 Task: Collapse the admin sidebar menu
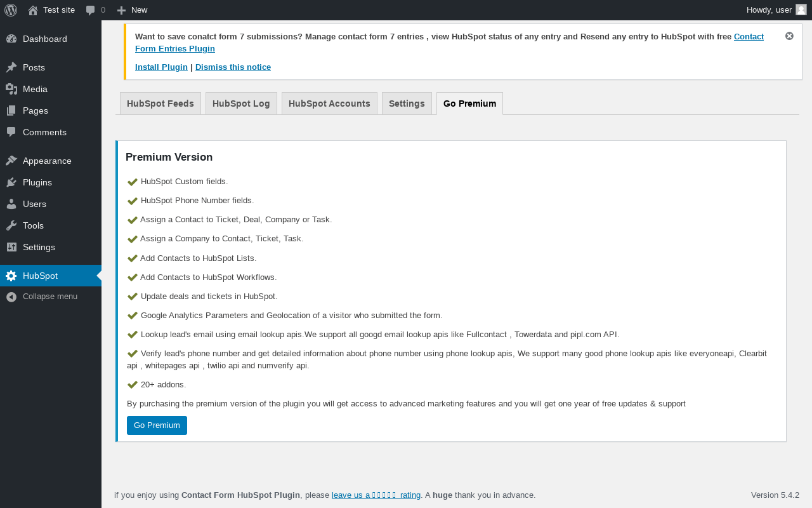coord(49,297)
